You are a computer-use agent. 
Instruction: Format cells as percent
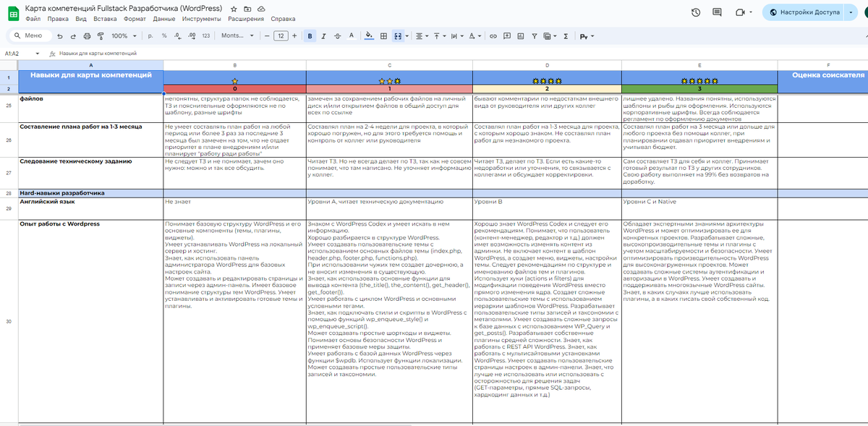(x=164, y=35)
